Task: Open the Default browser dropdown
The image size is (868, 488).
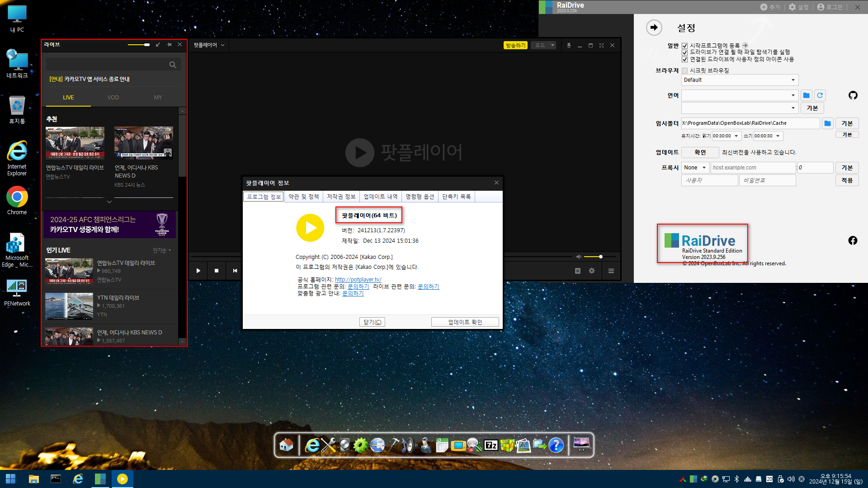Action: coord(740,80)
